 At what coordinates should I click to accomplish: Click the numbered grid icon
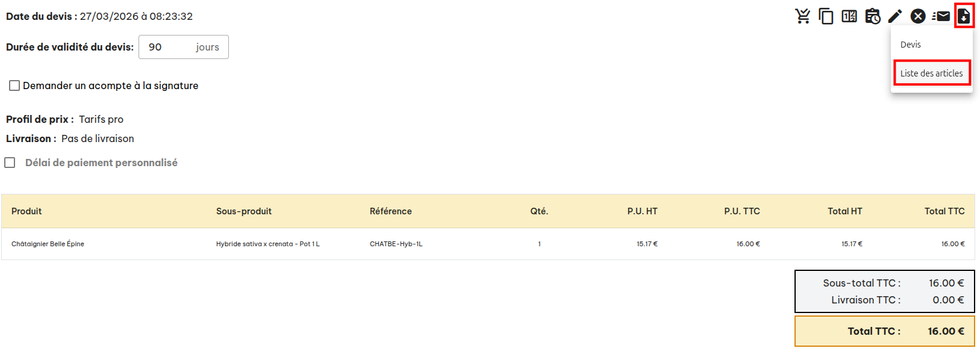pyautogui.click(x=849, y=16)
